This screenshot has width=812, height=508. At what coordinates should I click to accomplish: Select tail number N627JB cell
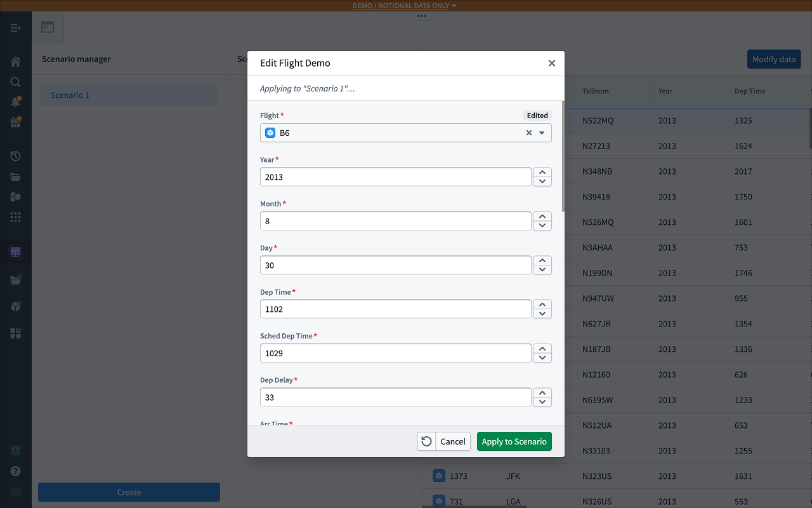click(x=596, y=324)
